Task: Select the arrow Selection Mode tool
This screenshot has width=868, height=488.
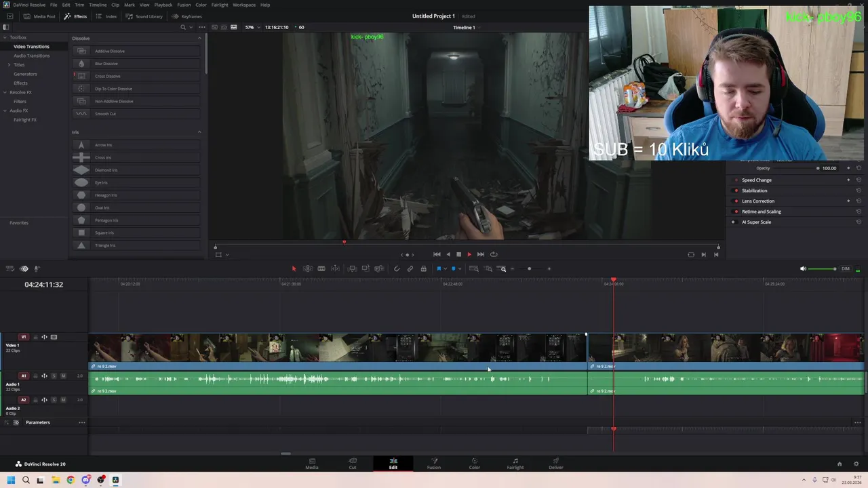Action: pos(294,268)
